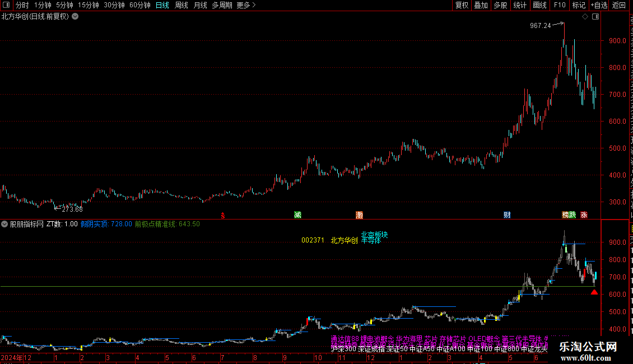Click 沪深300 index tag
This screenshot has width=633, height=364.
click(343, 349)
